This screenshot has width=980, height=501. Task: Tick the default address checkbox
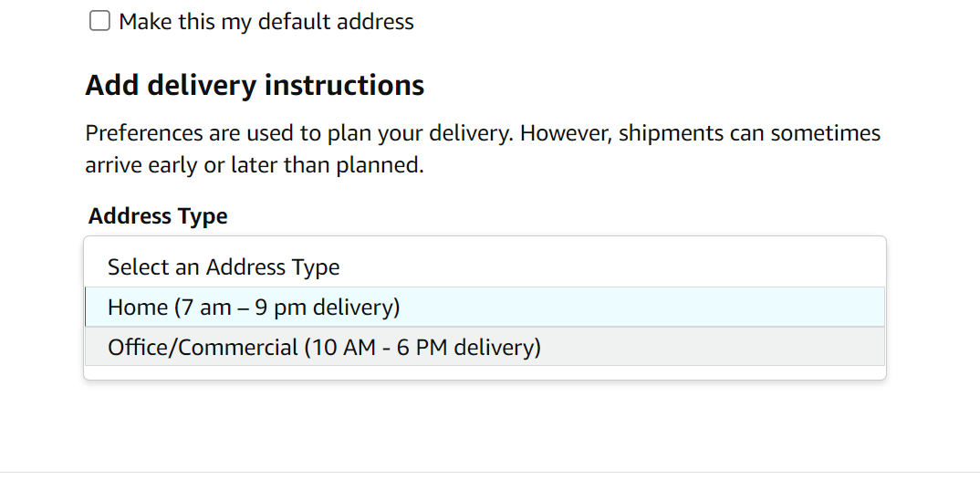[100, 21]
